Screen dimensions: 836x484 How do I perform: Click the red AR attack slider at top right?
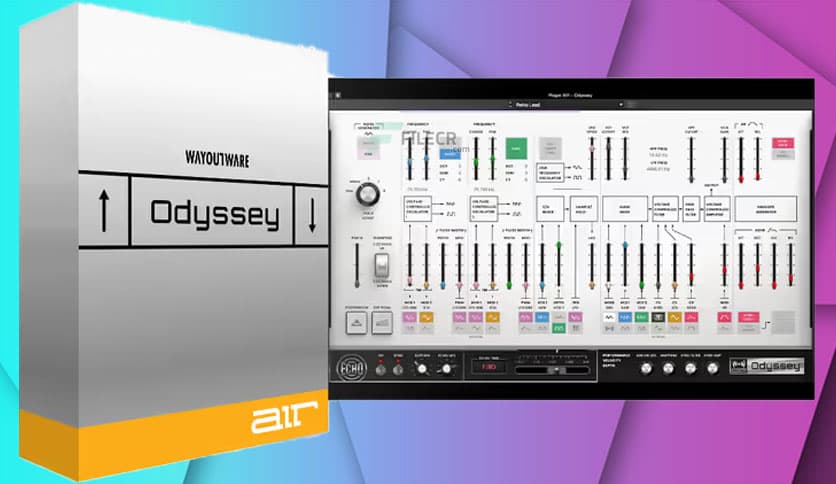pos(741,159)
